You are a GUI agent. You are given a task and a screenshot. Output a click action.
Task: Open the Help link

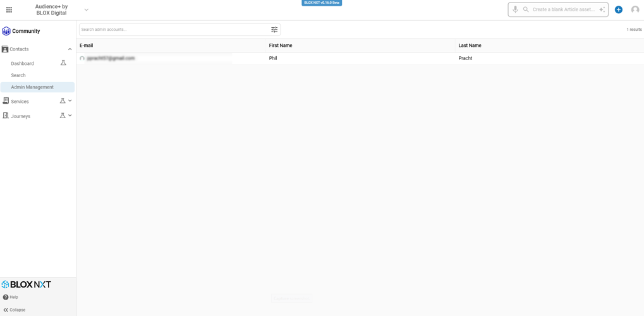[14, 297]
